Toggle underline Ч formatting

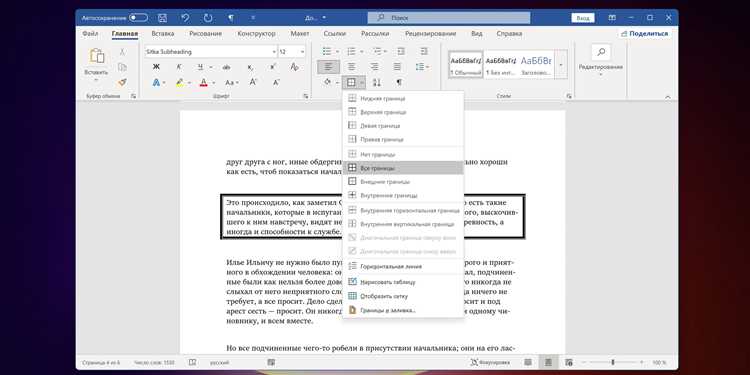201,67
